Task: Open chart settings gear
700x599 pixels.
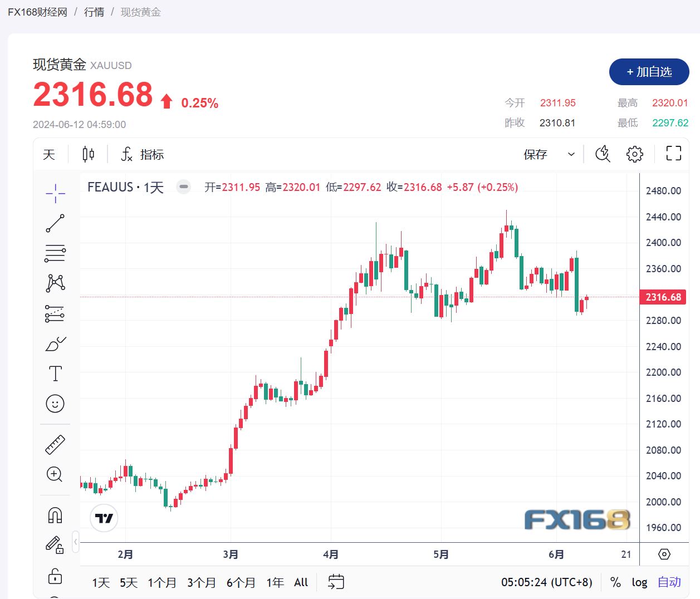Action: click(635, 154)
